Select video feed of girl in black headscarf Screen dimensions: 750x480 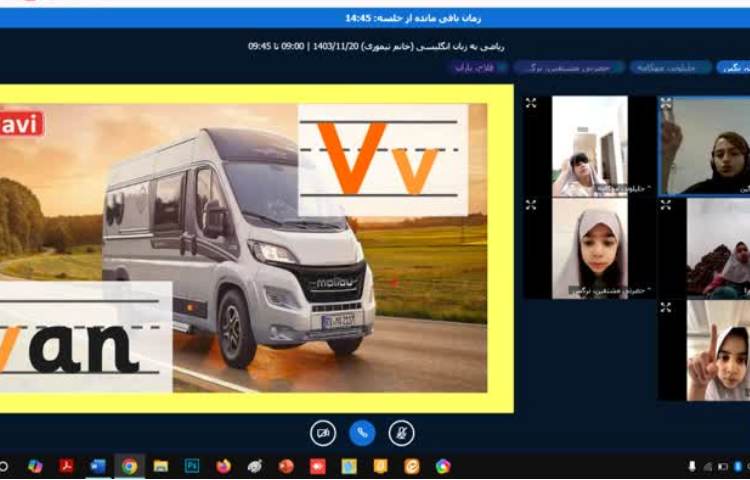coord(705,146)
